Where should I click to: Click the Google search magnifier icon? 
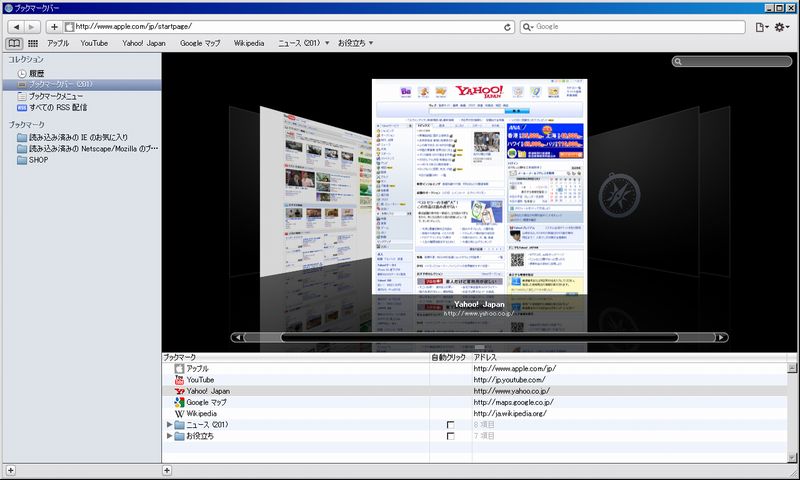point(526,27)
